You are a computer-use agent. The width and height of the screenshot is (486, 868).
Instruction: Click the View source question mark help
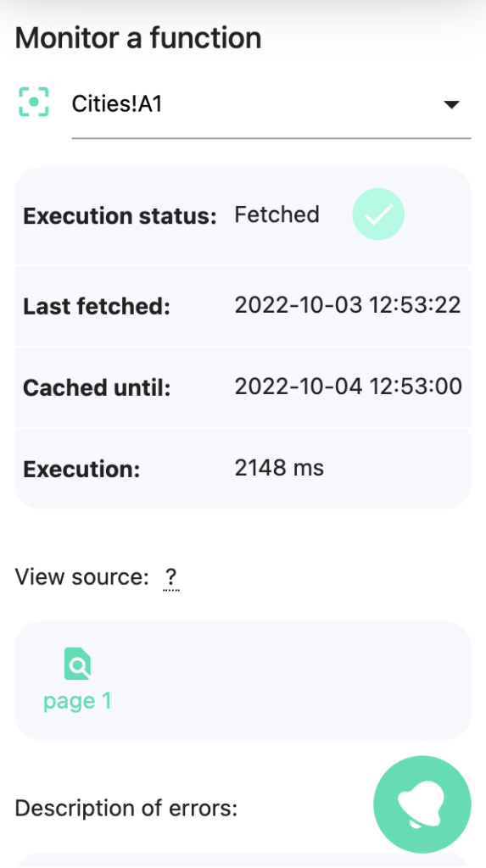[170, 577]
